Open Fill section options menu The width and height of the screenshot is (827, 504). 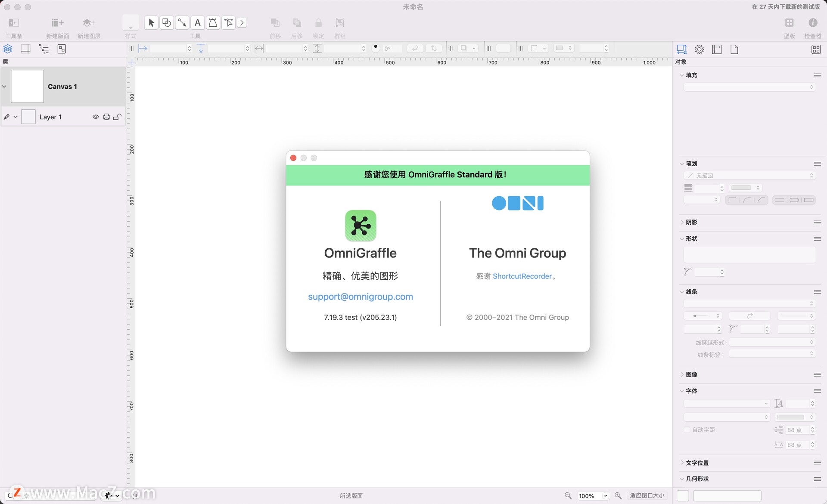tap(817, 75)
